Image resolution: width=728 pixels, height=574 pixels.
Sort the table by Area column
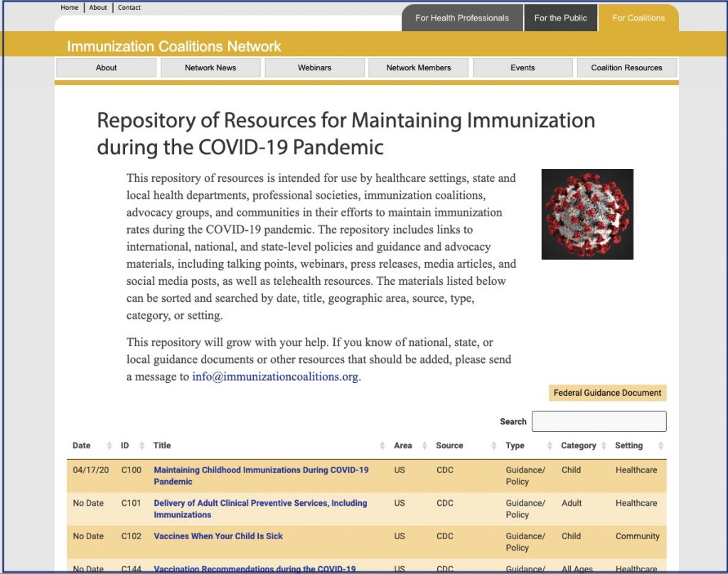coord(402,445)
